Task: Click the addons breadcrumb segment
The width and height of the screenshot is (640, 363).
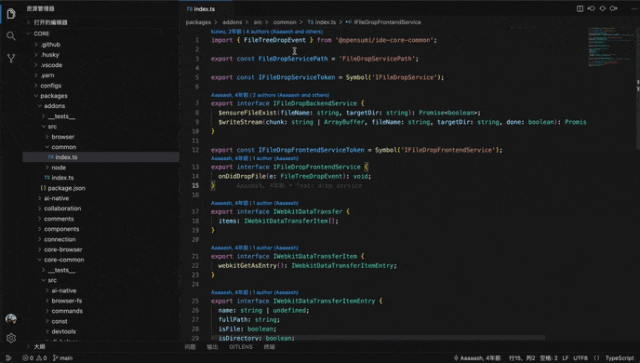Action: coord(232,22)
